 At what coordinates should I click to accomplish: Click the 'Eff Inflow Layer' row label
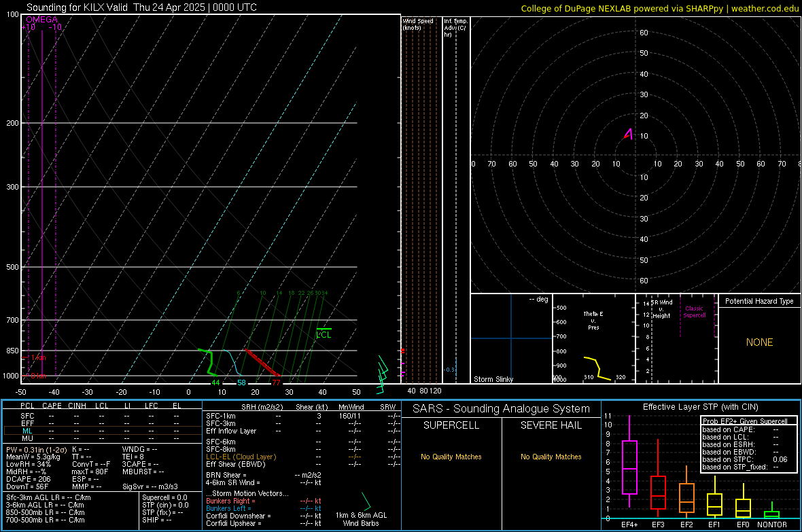pyautogui.click(x=231, y=431)
